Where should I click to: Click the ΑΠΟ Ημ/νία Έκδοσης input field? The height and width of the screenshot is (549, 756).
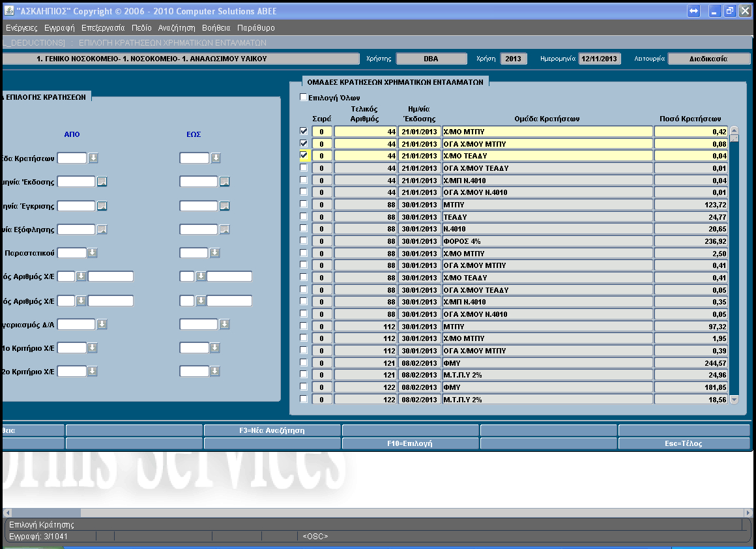[76, 181]
